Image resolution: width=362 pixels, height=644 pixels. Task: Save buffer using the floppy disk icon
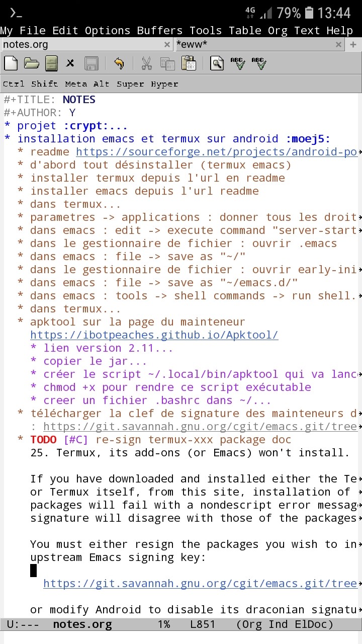point(91,63)
